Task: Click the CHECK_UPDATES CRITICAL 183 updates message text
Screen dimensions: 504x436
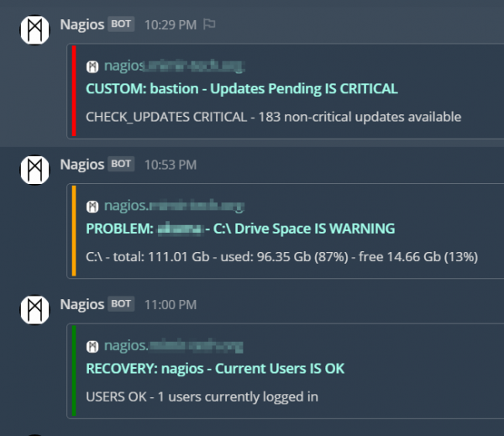Action: 273,117
